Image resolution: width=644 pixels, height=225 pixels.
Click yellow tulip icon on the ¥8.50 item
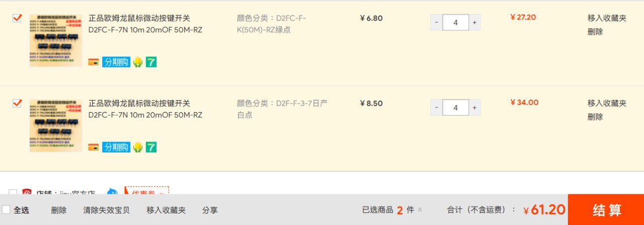138,147
